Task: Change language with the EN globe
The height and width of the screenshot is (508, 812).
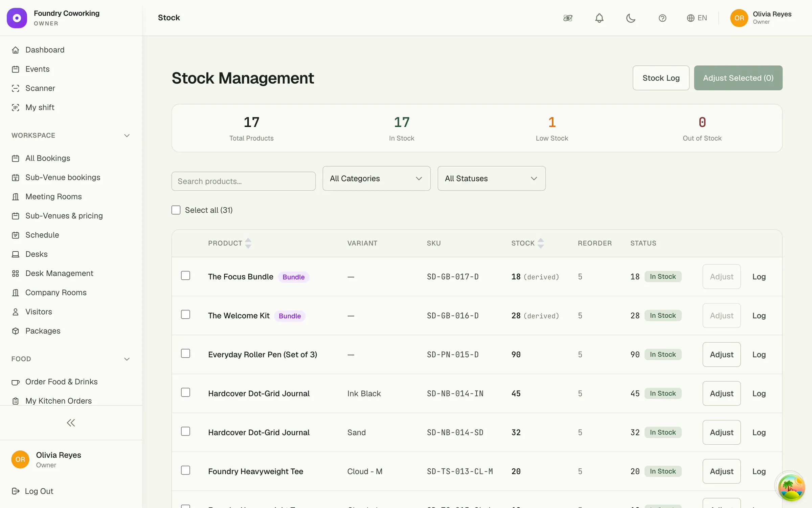Action: 697,18
